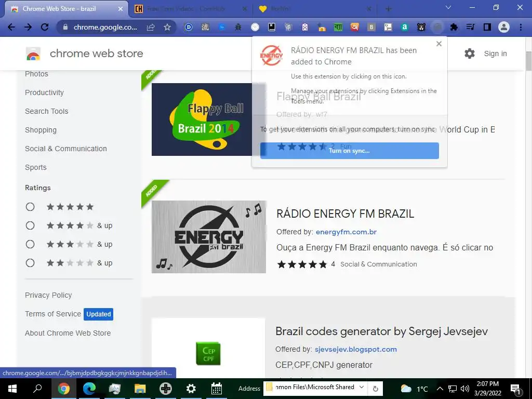The image size is (532, 399).
Task: Open the notification center icon
Action: click(x=516, y=389)
